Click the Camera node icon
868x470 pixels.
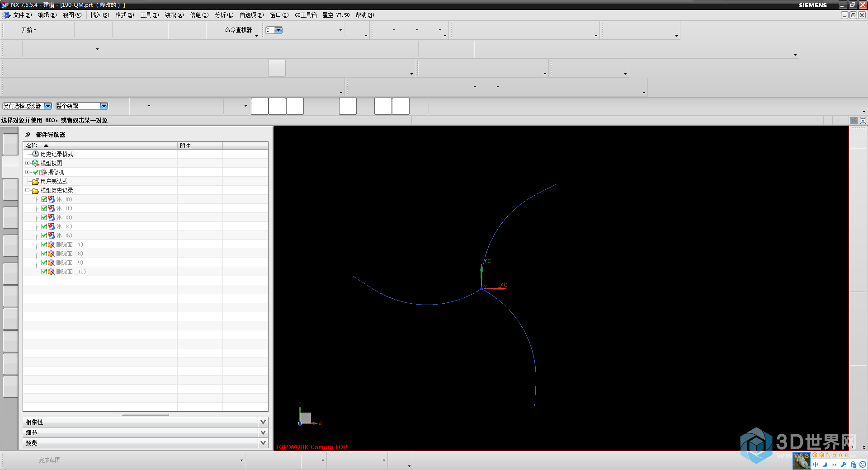click(x=43, y=172)
